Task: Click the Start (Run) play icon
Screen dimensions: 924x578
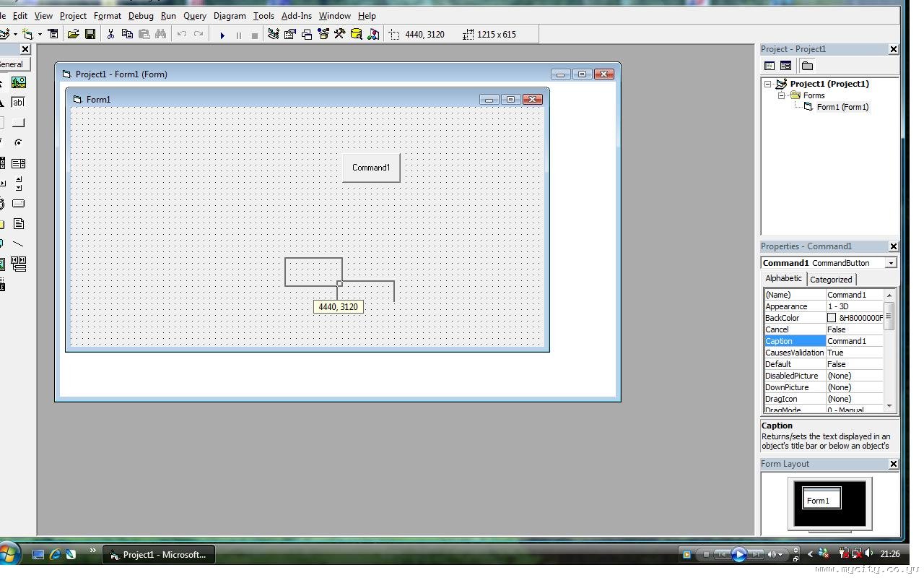Action: point(222,35)
